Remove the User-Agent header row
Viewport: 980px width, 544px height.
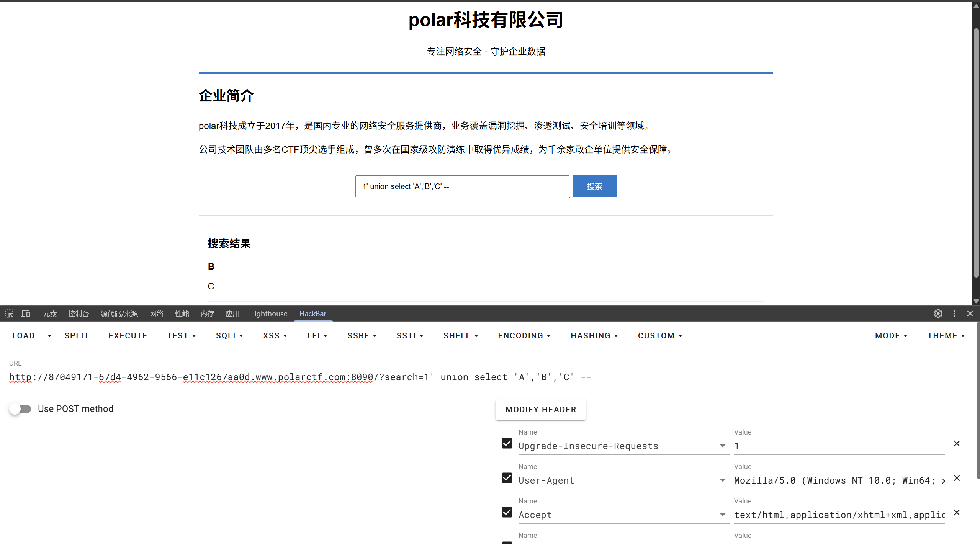(x=957, y=478)
